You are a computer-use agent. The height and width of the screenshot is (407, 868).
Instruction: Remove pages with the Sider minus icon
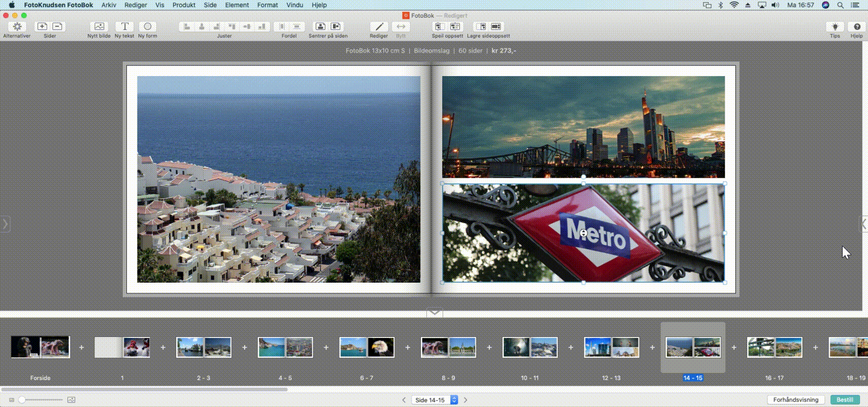coord(57,26)
